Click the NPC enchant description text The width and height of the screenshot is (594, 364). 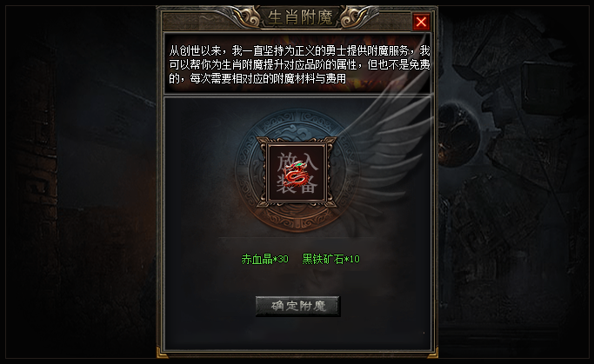point(299,64)
